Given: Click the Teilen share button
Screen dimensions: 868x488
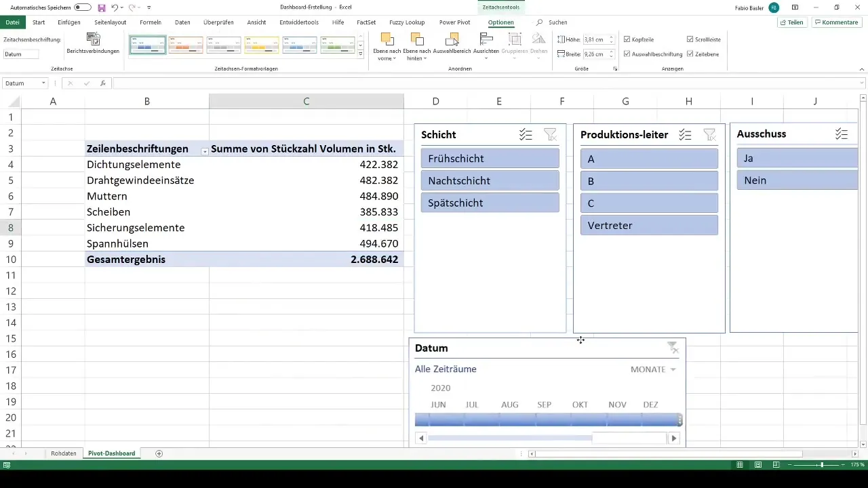Looking at the screenshot, I should 792,22.
